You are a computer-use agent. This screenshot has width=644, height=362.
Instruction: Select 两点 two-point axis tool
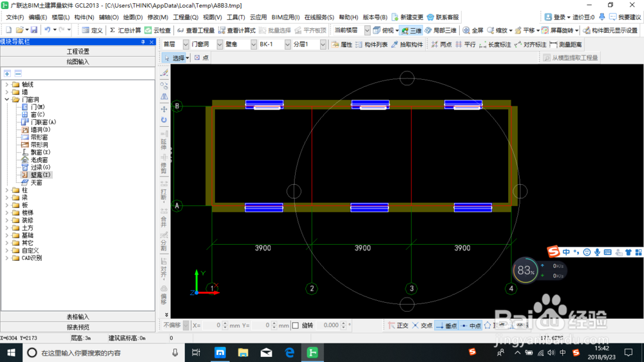coord(442,44)
